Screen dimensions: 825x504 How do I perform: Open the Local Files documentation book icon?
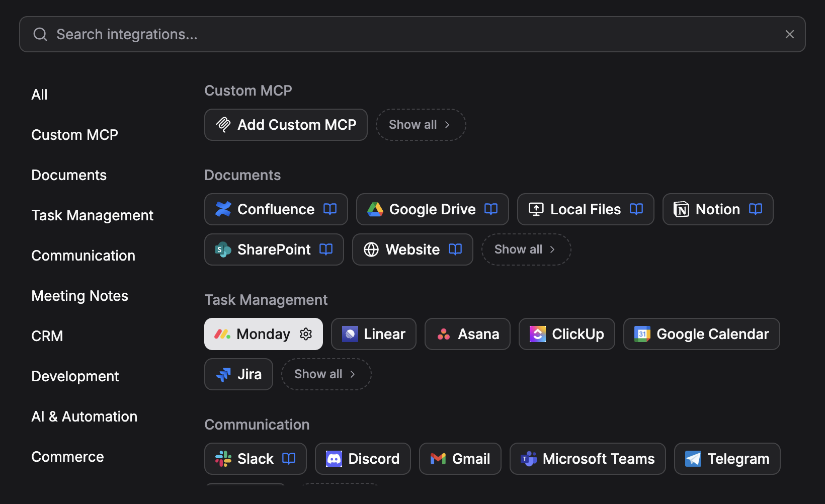tap(636, 209)
